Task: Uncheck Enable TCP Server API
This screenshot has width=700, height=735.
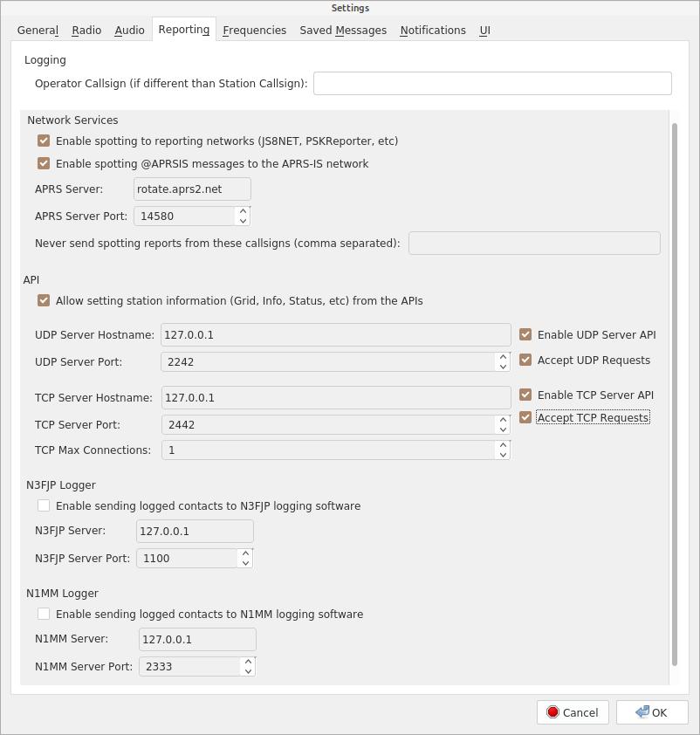Action: 525,395
